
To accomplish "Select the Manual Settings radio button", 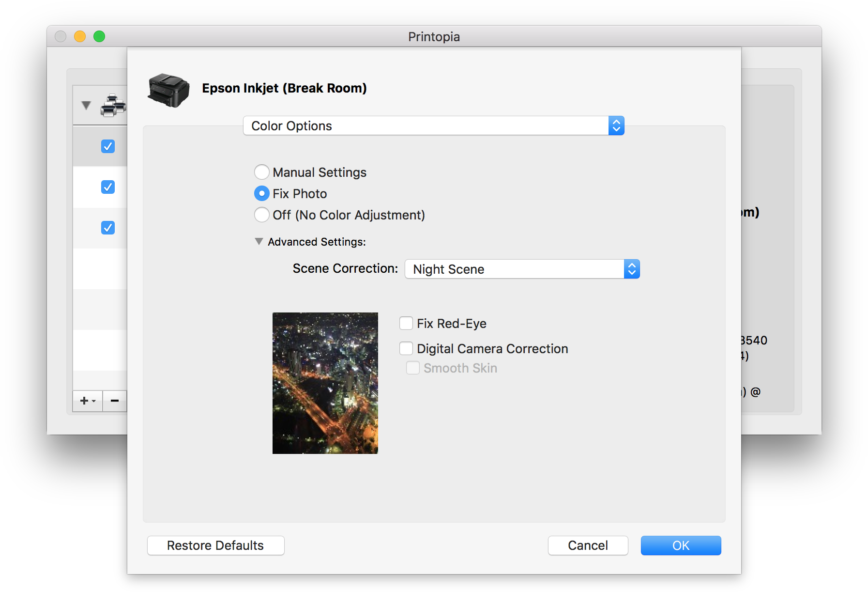I will 262,172.
